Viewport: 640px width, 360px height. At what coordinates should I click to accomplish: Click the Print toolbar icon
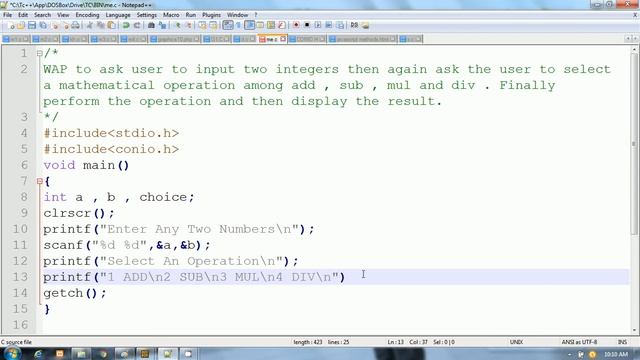76,25
